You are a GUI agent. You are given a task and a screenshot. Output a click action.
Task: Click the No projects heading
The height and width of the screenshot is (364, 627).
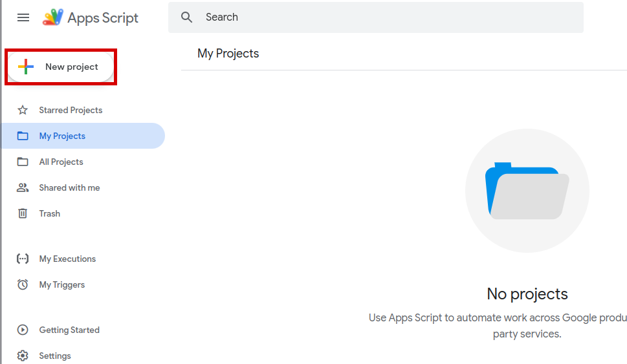(x=527, y=294)
